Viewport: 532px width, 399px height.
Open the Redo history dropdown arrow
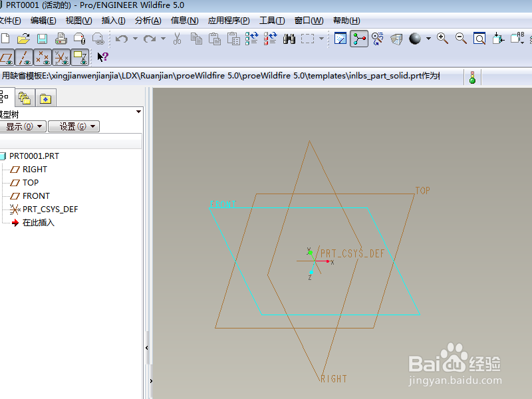coord(163,39)
